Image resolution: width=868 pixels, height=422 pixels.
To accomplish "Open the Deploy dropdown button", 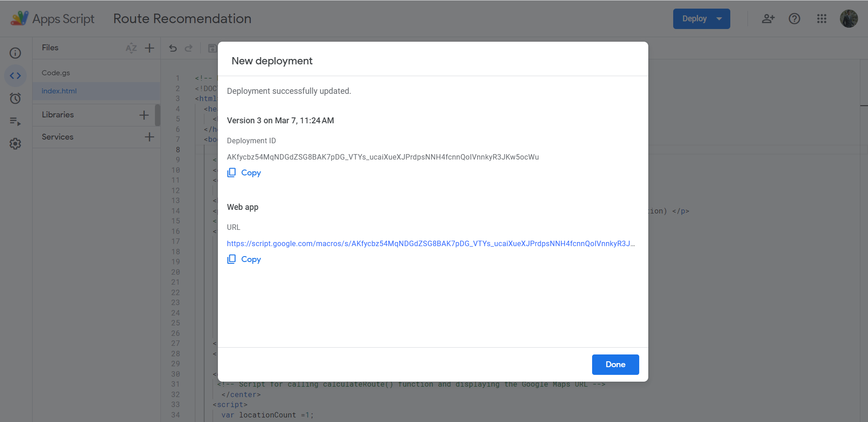I will [701, 19].
